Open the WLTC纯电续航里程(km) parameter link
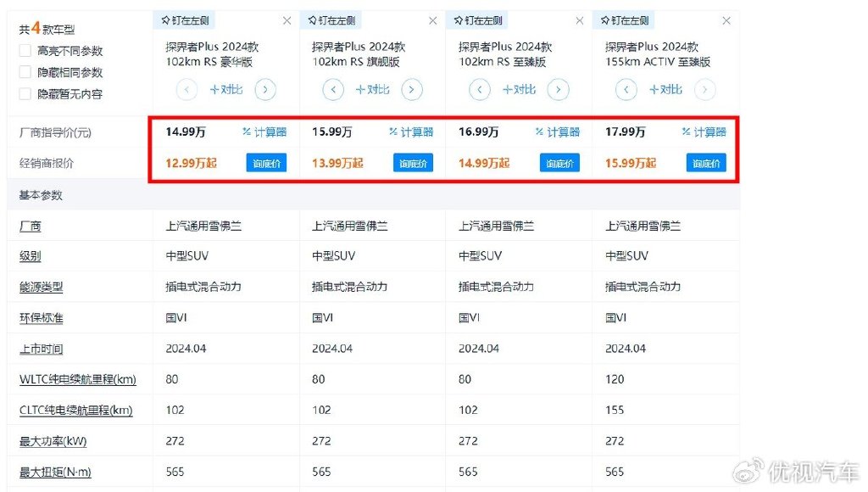The width and height of the screenshot is (868, 492). (78, 379)
